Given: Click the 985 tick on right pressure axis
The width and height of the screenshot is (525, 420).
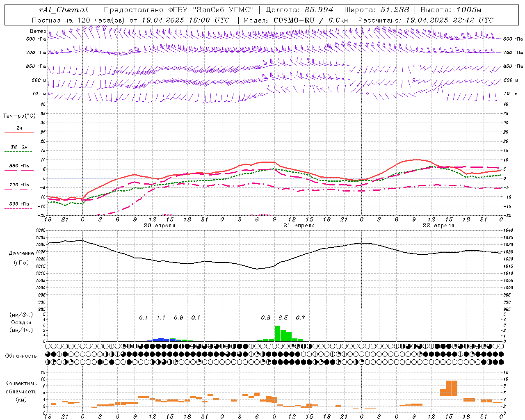Looking at the screenshot, I should (x=508, y=309).
